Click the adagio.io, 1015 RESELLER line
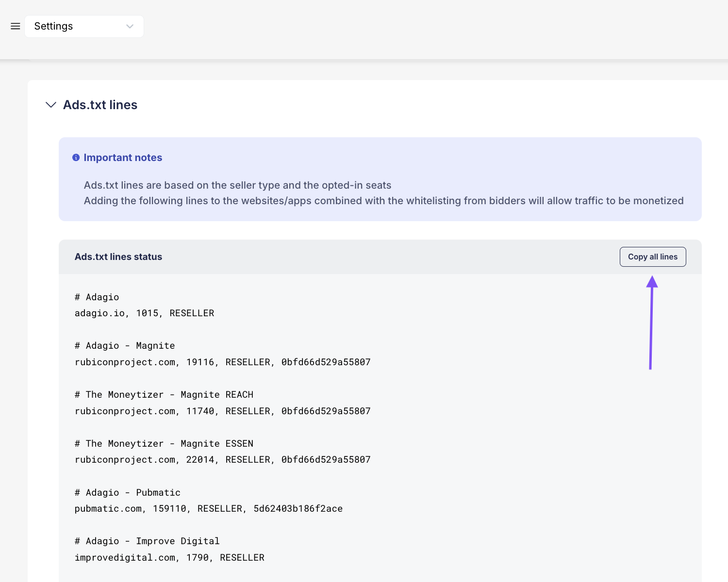 144,313
